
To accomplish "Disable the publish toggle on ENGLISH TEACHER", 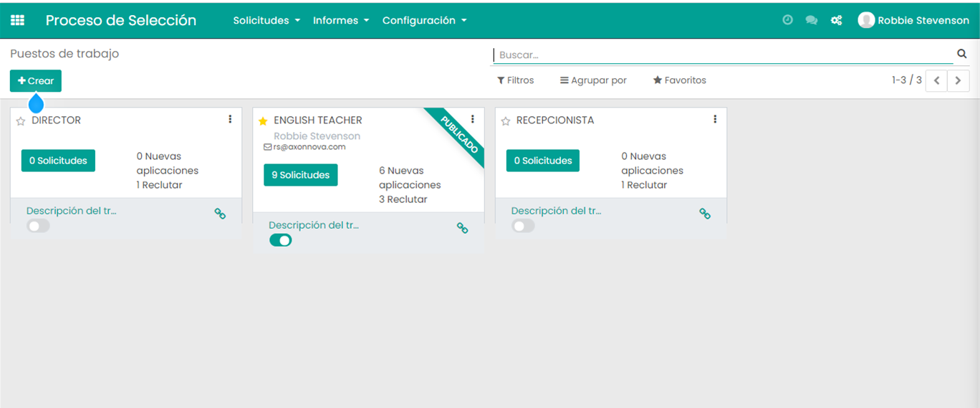I will click(280, 240).
